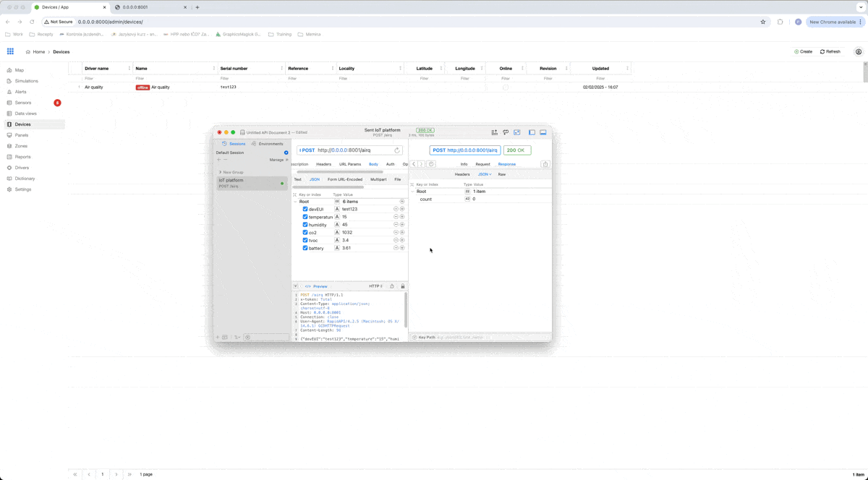Open the POST method dropdown in URL field
The width and height of the screenshot is (868, 480).
coord(307,150)
